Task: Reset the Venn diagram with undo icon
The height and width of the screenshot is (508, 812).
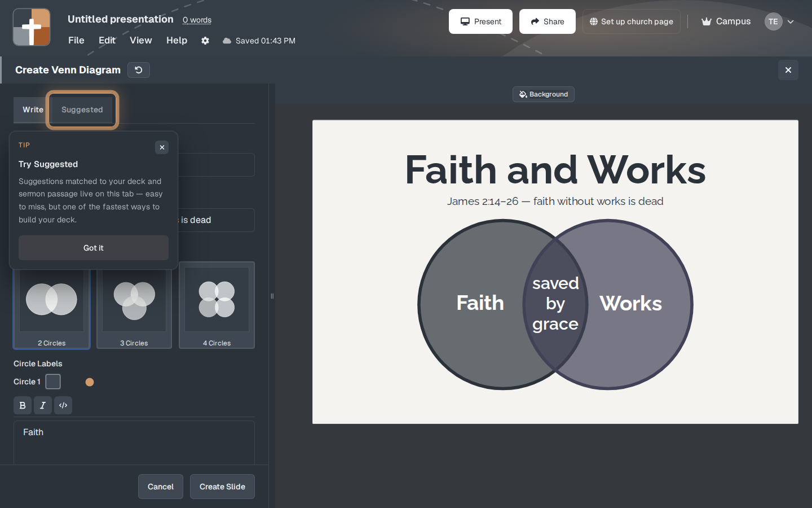Action: (139, 70)
